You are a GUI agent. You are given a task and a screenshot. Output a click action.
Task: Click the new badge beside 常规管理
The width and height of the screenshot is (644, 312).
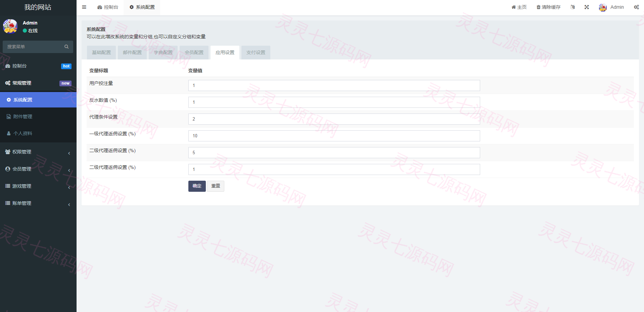tap(65, 83)
